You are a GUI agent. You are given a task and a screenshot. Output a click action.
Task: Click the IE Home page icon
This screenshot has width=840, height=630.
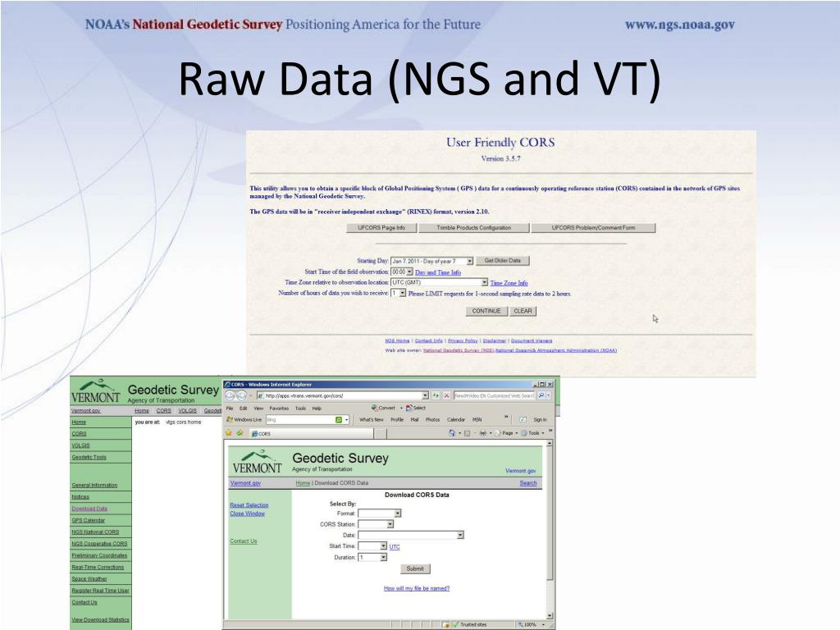[x=452, y=433]
